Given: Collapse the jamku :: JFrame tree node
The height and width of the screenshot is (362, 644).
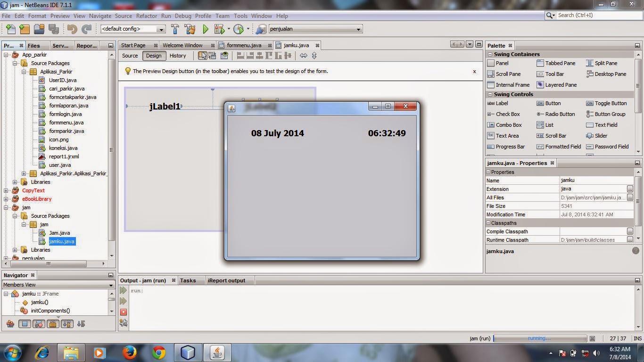Looking at the screenshot, I should (5, 293).
